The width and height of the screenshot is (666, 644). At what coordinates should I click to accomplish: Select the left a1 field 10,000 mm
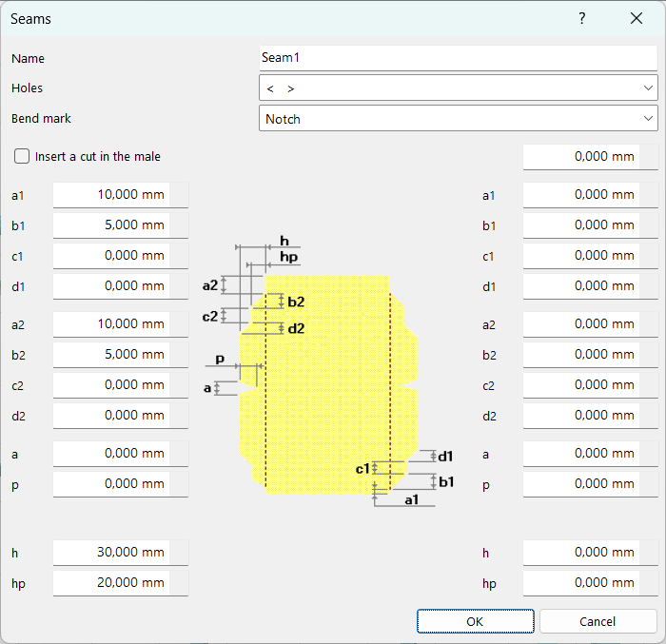click(111, 195)
